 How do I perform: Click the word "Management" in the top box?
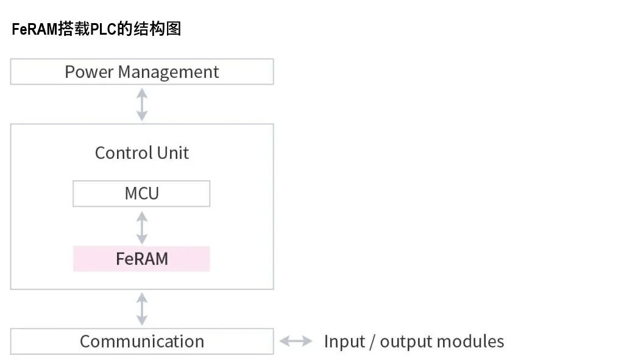pyautogui.click(x=168, y=72)
